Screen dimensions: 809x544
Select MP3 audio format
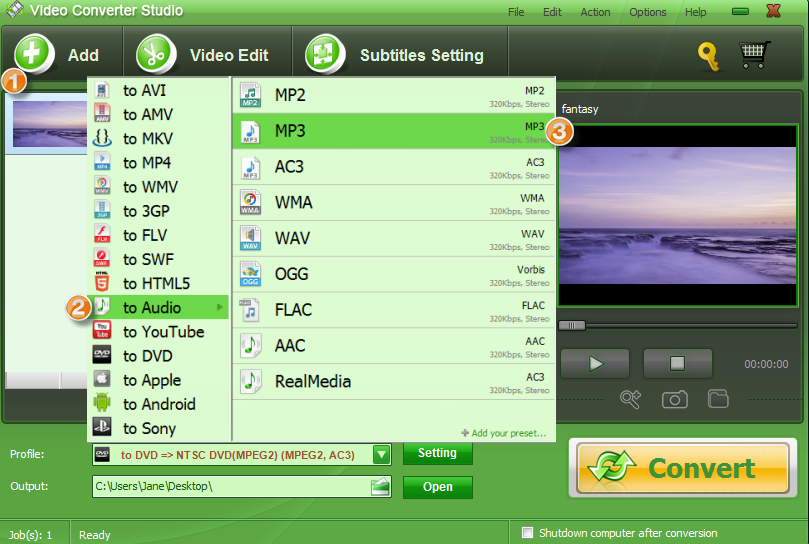pos(393,131)
